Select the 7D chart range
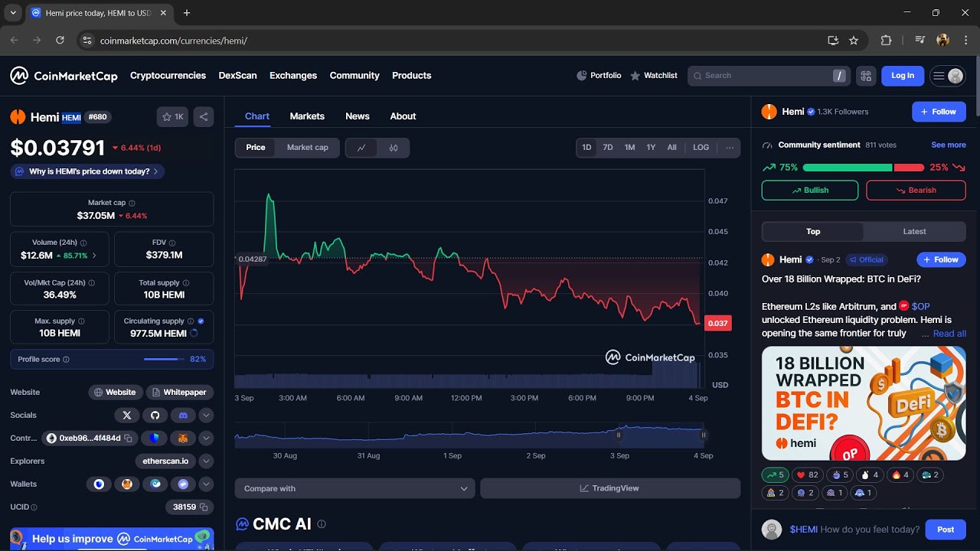Screen dimensions: 980x551 point(608,148)
